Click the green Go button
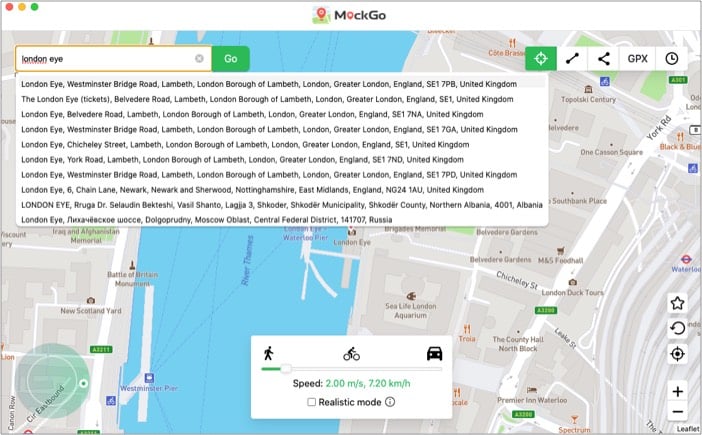The width and height of the screenshot is (702, 435). tap(231, 59)
